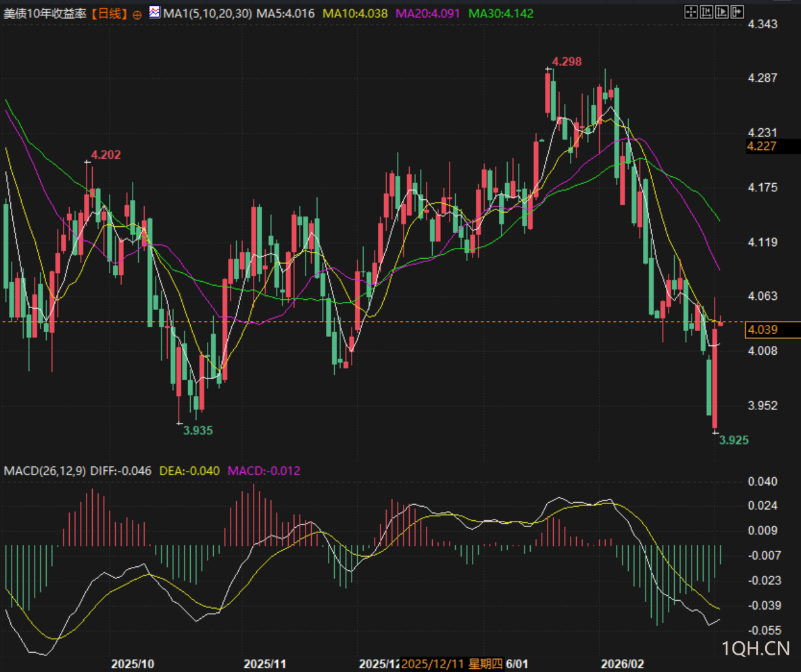
Task: Select the yellow MA10:4.038 legend label
Action: 355,13
